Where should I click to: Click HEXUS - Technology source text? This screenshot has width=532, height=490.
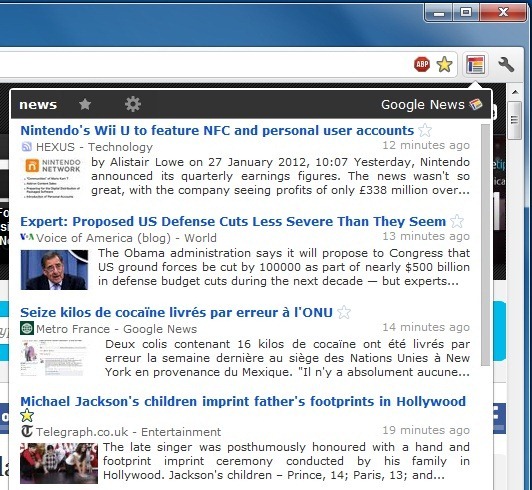(94, 147)
